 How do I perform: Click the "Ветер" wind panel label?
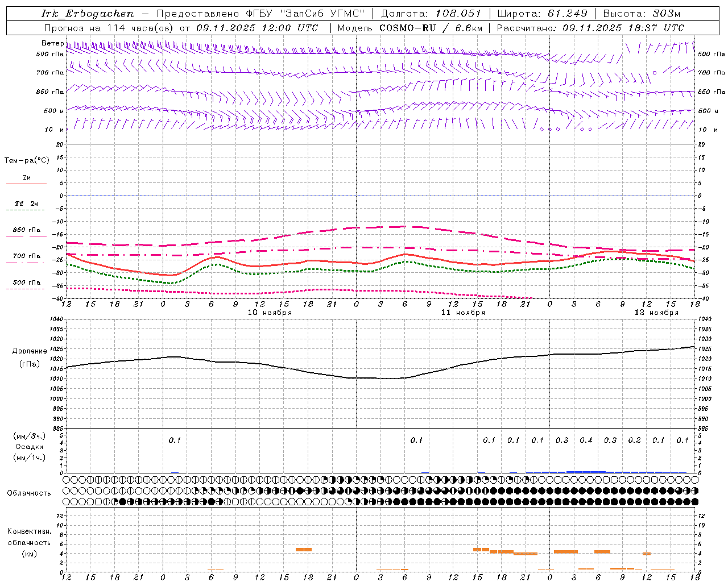coord(52,43)
